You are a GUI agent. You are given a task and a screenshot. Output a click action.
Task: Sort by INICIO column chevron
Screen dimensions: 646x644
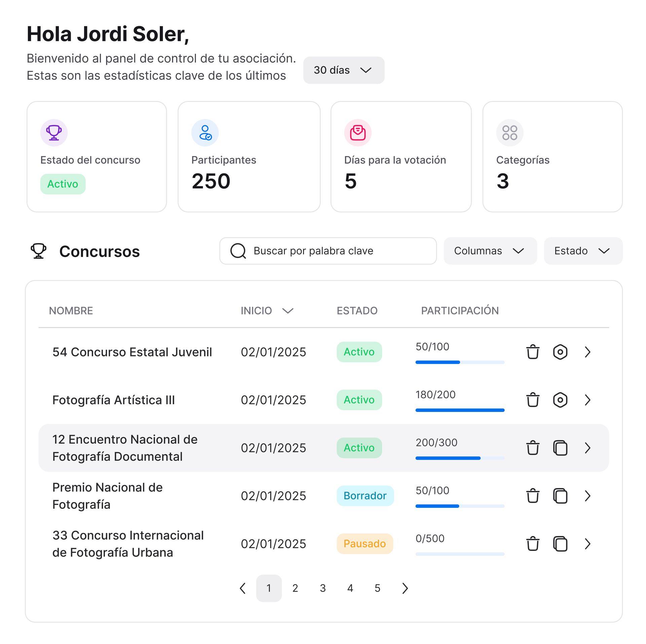(288, 310)
